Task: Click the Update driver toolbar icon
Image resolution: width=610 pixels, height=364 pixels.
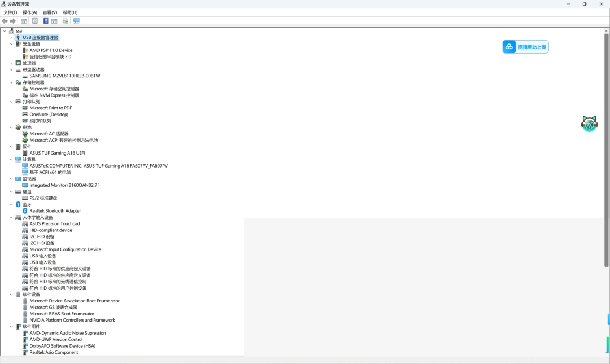Action: tap(66, 21)
